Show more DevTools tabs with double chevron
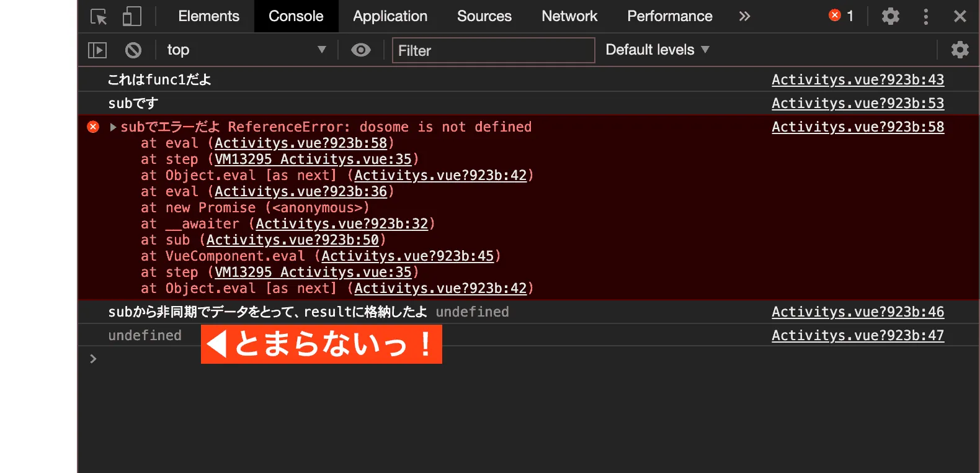This screenshot has width=980, height=473. 744,16
